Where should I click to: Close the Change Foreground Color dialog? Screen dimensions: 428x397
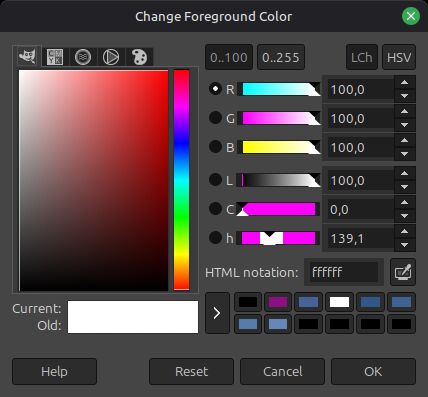coord(411,16)
